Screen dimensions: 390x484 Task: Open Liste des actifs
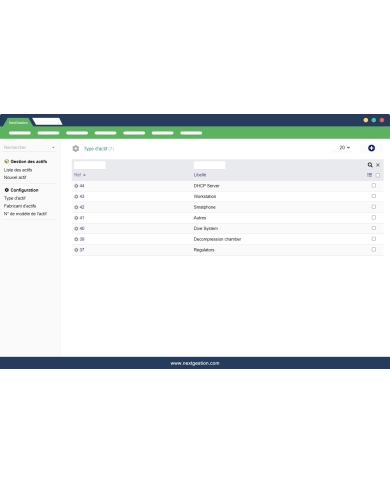18,170
